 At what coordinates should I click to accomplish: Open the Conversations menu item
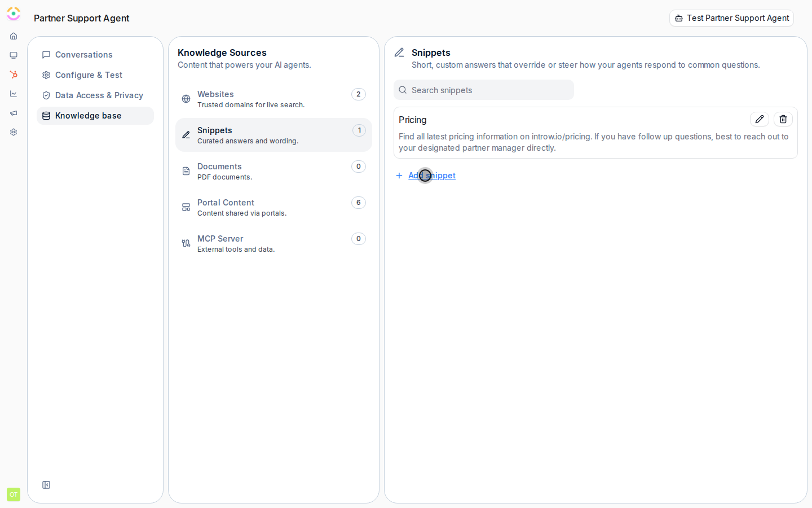pyautogui.click(x=95, y=55)
